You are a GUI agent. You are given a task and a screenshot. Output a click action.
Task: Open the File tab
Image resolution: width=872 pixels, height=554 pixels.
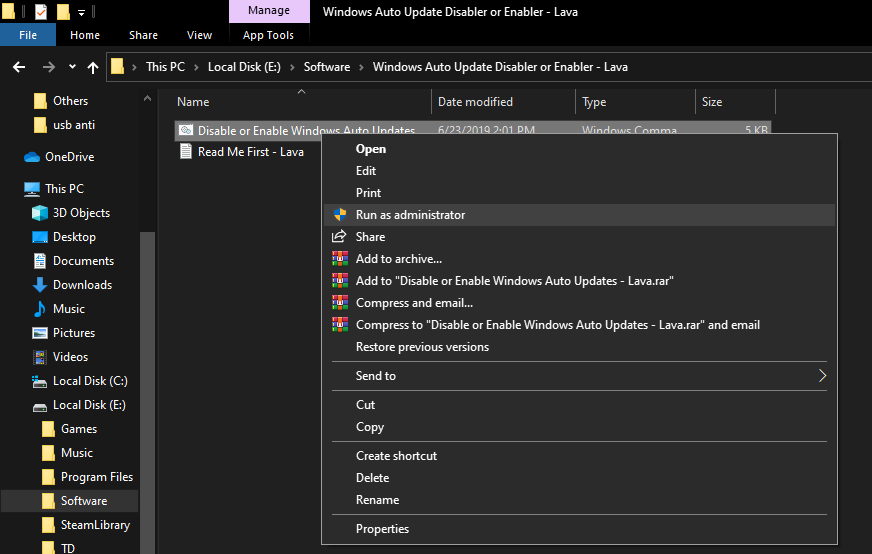pos(28,35)
